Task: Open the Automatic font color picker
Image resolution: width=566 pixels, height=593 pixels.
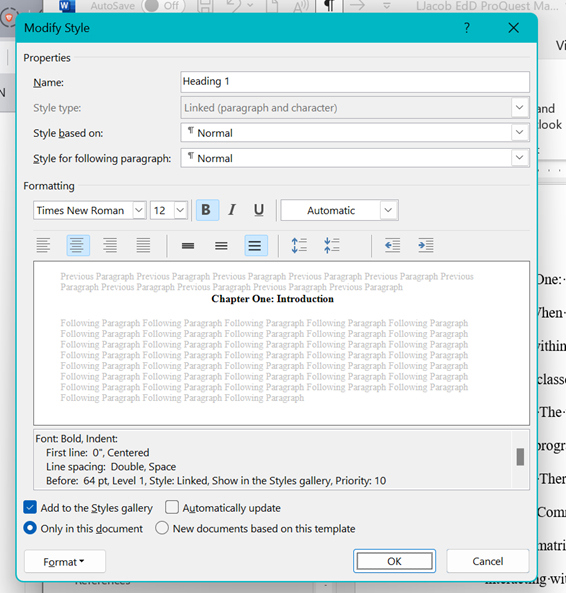Action: pyautogui.click(x=339, y=210)
